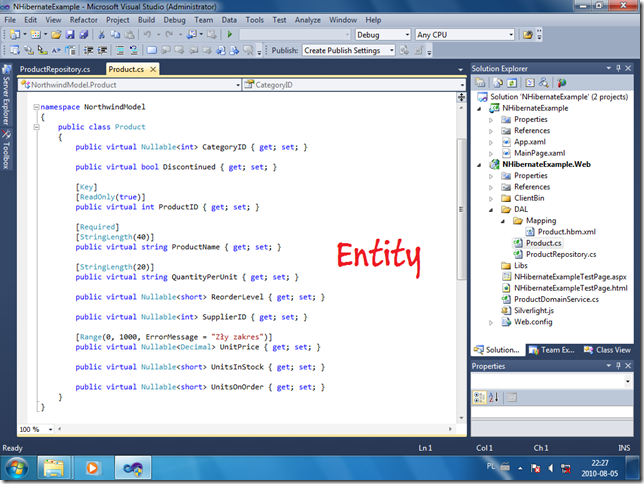Collapse the Mapping folder node
The image size is (644, 484).
click(x=503, y=221)
